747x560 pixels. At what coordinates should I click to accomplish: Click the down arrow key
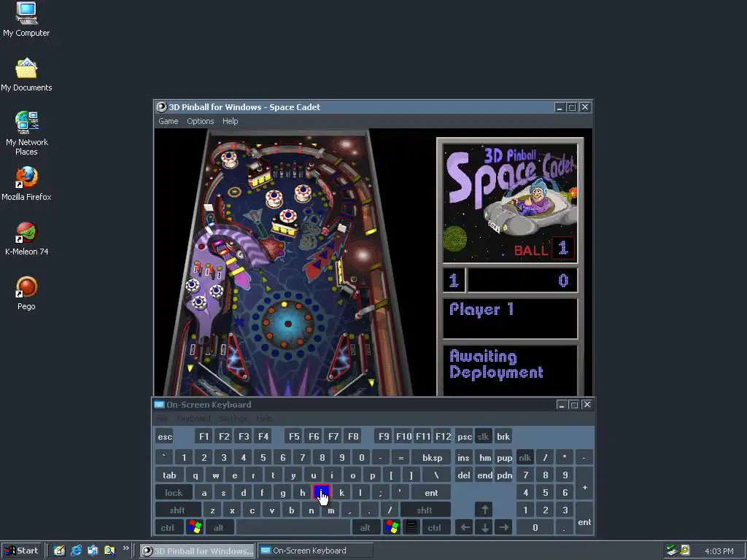click(484, 528)
